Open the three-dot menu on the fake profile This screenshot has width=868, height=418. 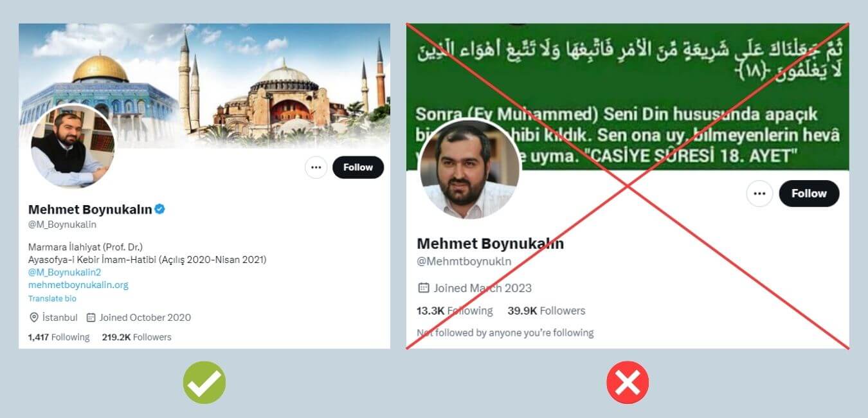pos(759,194)
